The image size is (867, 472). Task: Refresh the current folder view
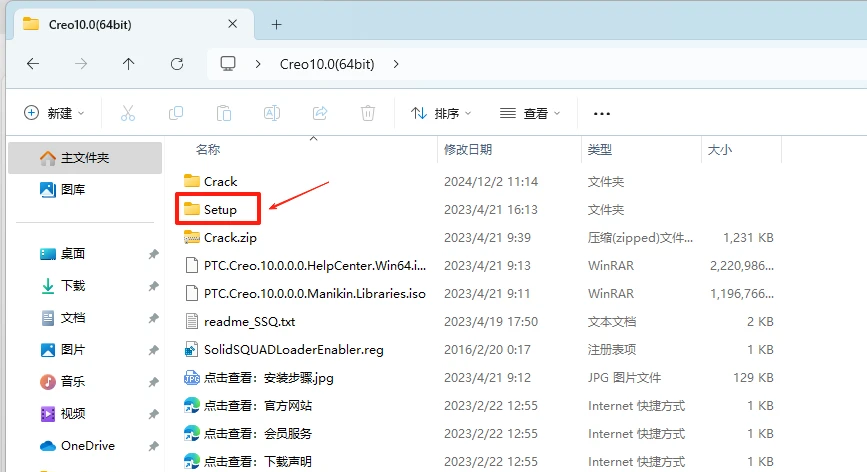(x=177, y=64)
